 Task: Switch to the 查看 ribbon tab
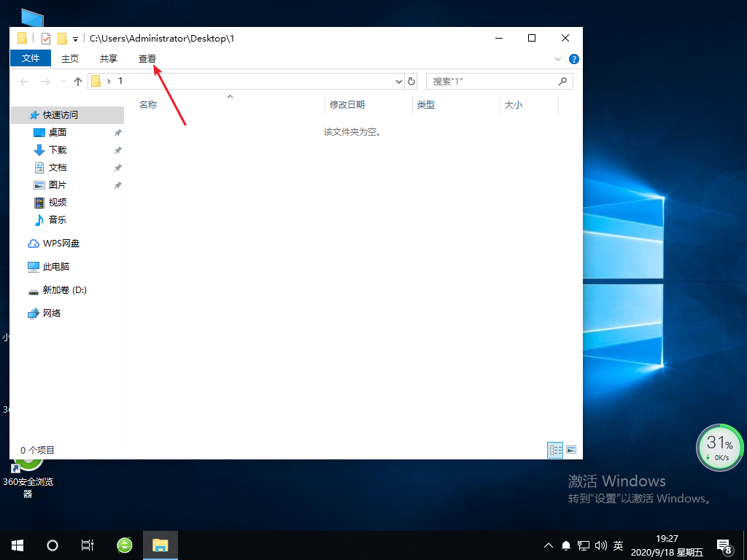tap(147, 58)
